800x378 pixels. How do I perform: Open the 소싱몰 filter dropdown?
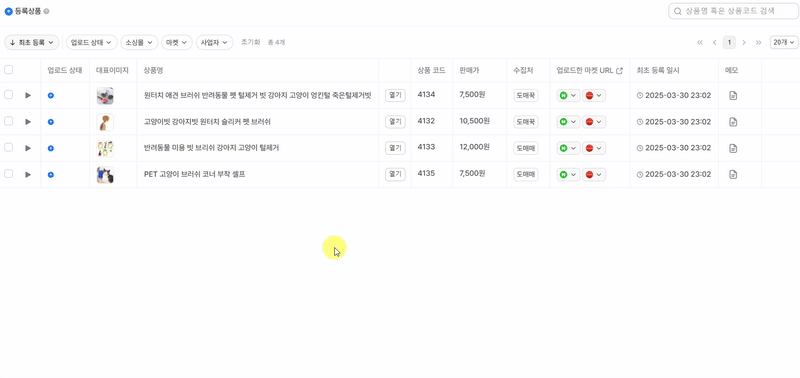click(139, 42)
